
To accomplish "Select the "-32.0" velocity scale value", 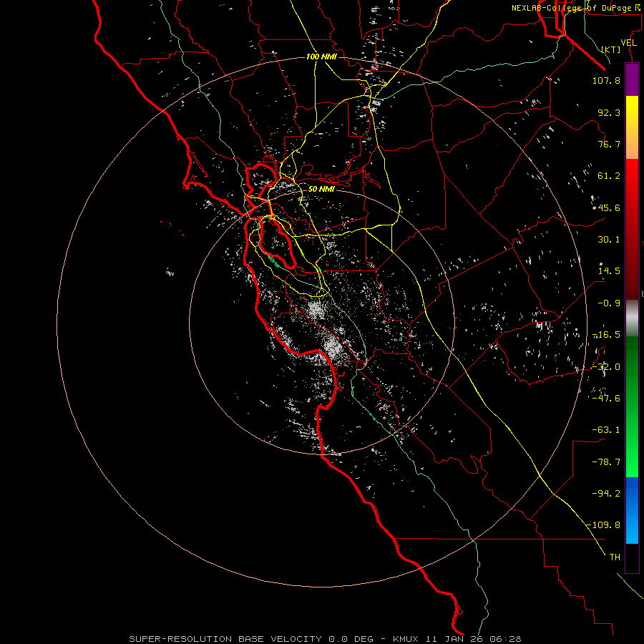I will click(606, 367).
